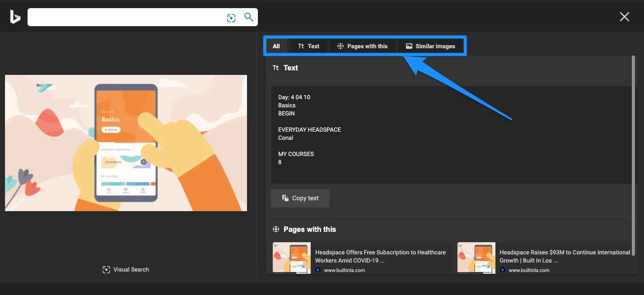Close the visual search overlay
The width and height of the screenshot is (644, 295).
624,17
